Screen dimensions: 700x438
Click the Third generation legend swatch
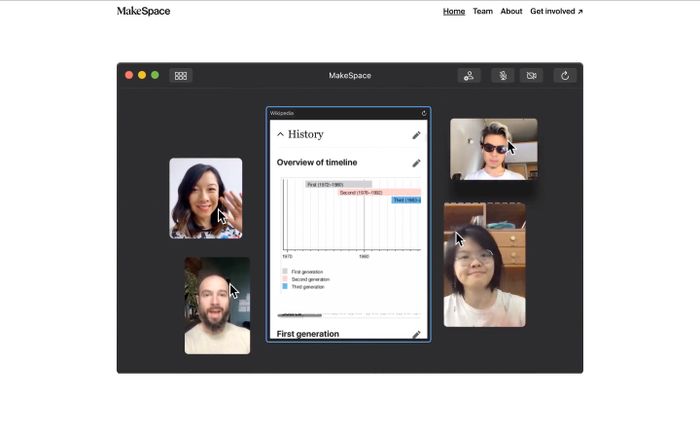pyautogui.click(x=285, y=286)
